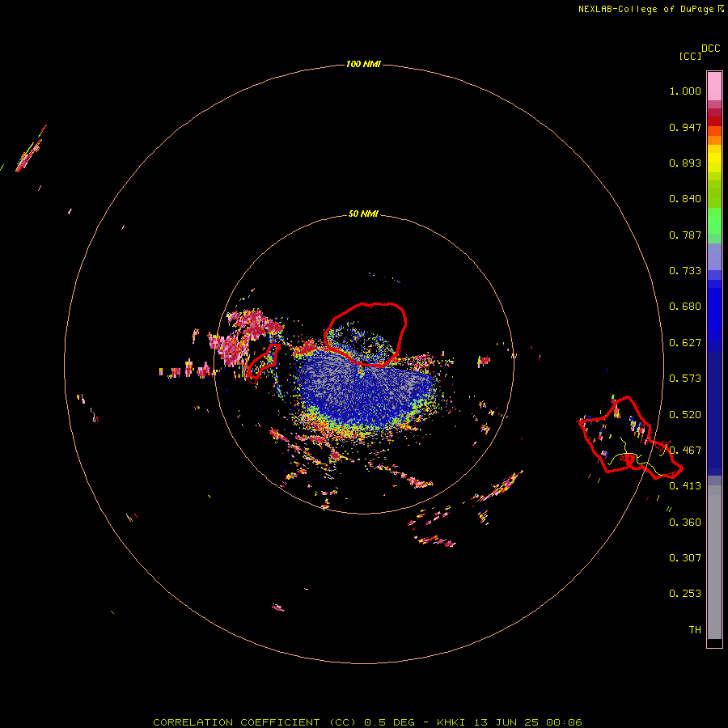The height and width of the screenshot is (728, 728).
Task: Click the 0.467 legend value
Action: point(685,451)
